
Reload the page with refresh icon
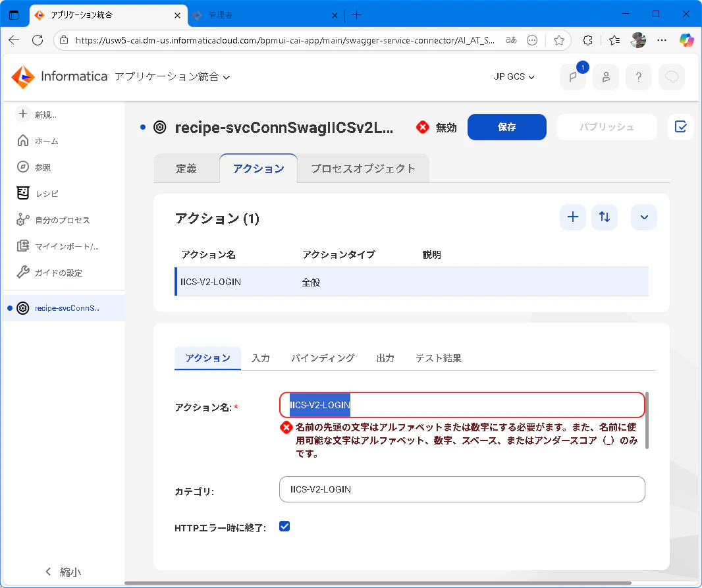click(38, 40)
